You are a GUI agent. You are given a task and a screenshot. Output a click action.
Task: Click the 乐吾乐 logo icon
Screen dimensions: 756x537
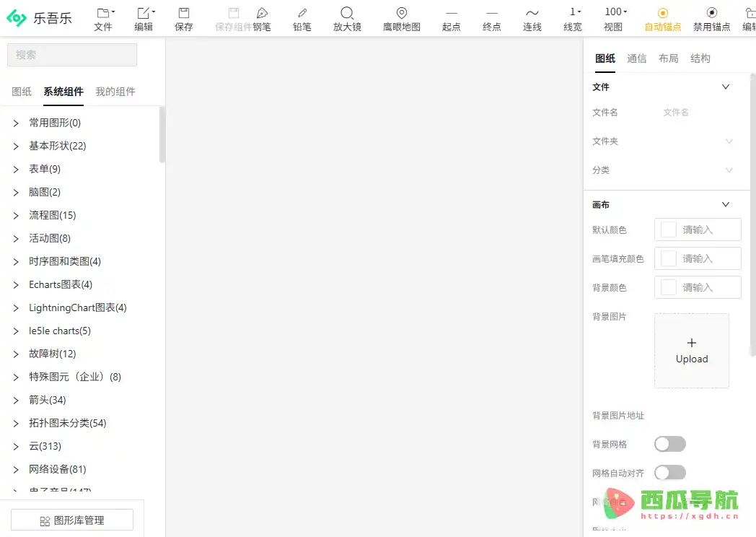click(x=17, y=18)
